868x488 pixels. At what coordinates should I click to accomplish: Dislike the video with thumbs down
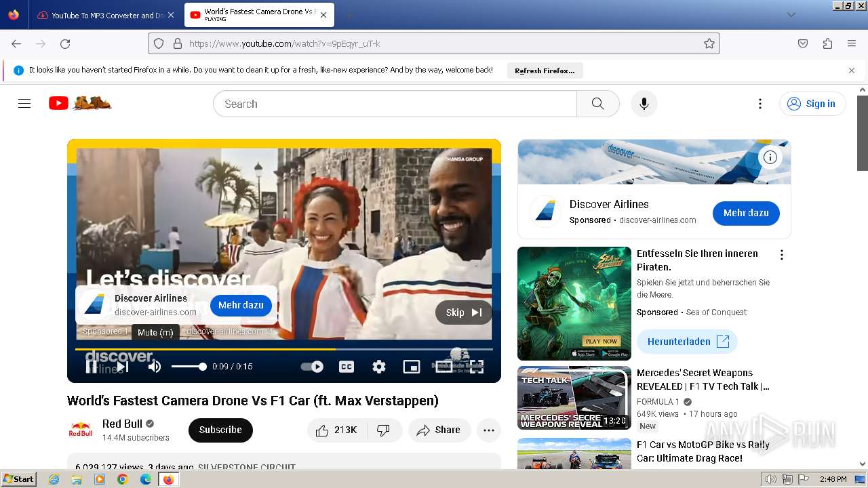point(384,430)
